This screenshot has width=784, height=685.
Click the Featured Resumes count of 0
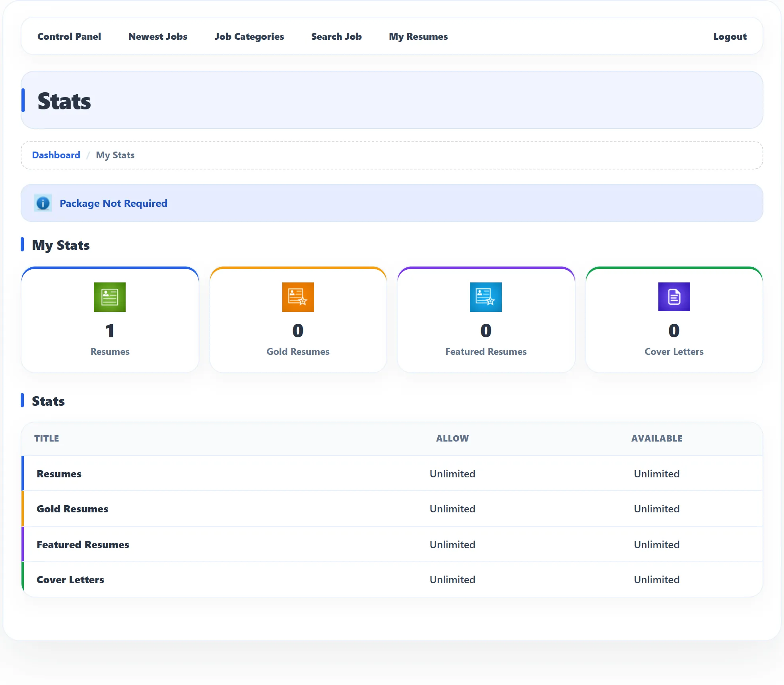coord(486,331)
